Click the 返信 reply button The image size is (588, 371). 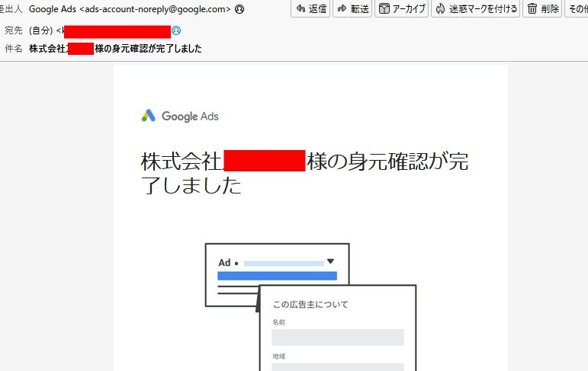(x=310, y=8)
